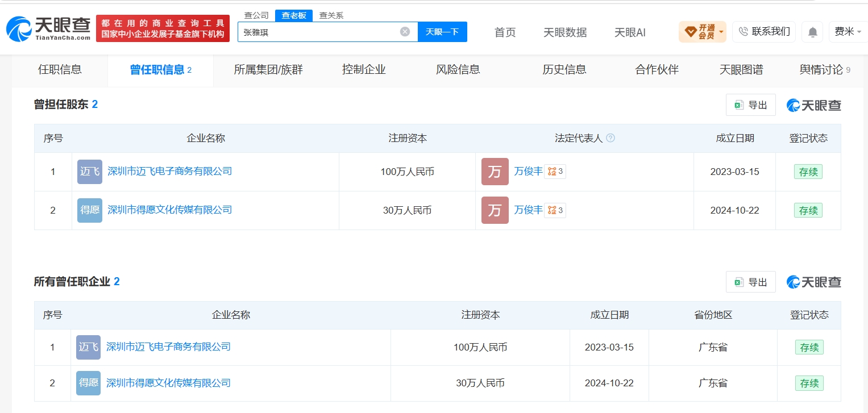Open the 任职信息 tab
The height and width of the screenshot is (413, 868).
pyautogui.click(x=60, y=70)
